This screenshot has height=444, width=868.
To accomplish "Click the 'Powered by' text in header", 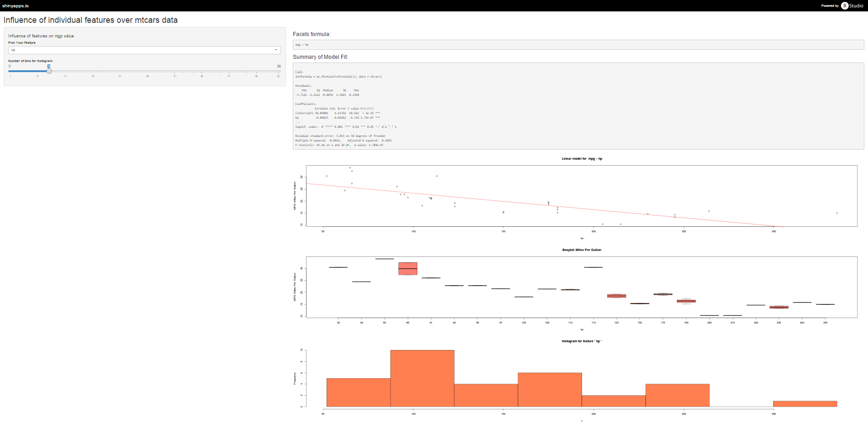I will point(830,6).
